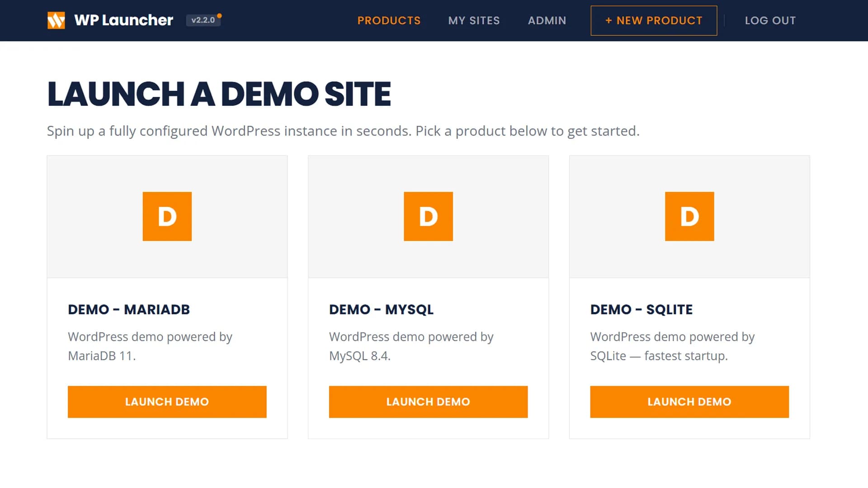868x488 pixels.
Task: Launch the MariaDB demo
Action: click(x=167, y=402)
